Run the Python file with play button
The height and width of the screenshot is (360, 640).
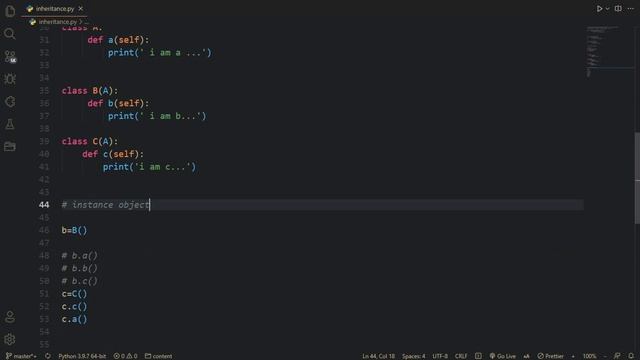[599, 9]
